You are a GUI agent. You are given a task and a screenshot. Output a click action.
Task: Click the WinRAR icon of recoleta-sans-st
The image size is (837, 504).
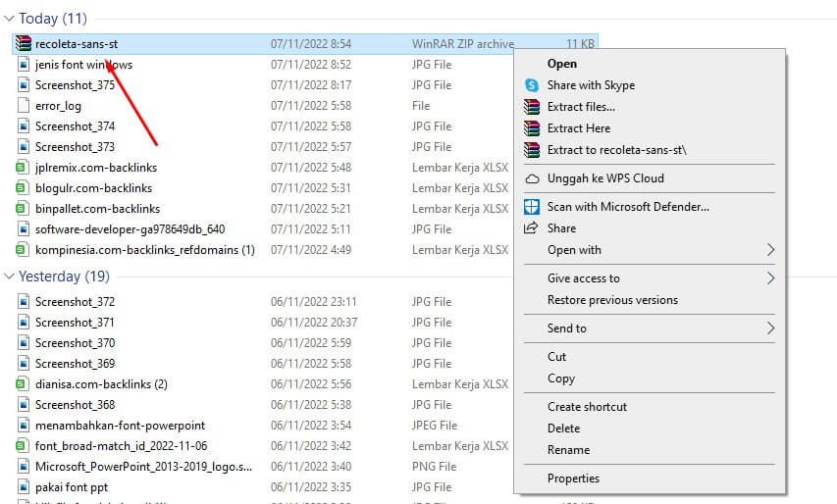point(23,44)
